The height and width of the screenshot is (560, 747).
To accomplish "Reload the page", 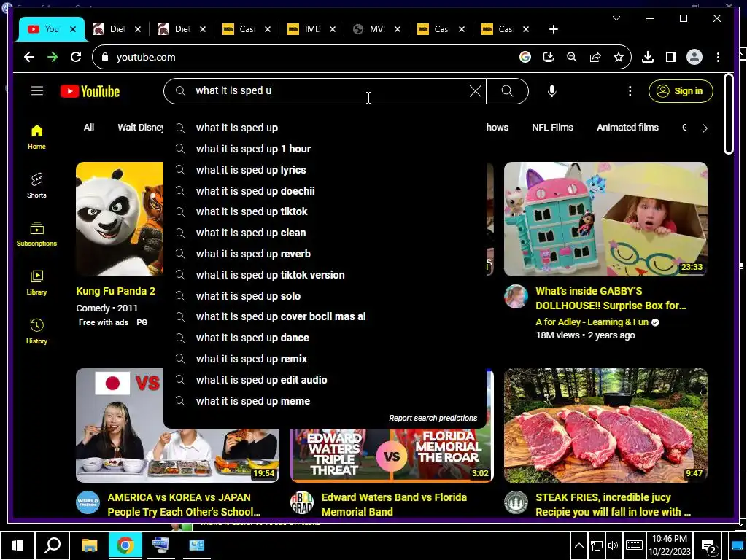I will point(76,57).
